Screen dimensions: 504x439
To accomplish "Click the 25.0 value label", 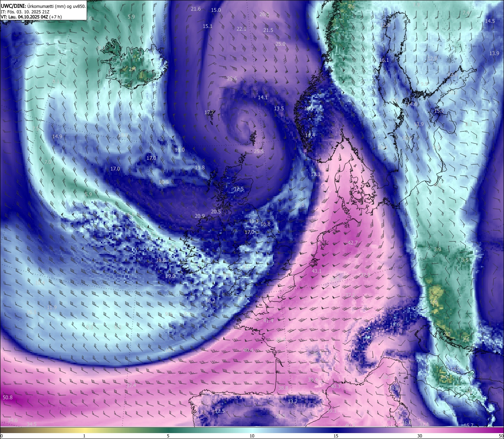I will pyautogui.click(x=280, y=44).
